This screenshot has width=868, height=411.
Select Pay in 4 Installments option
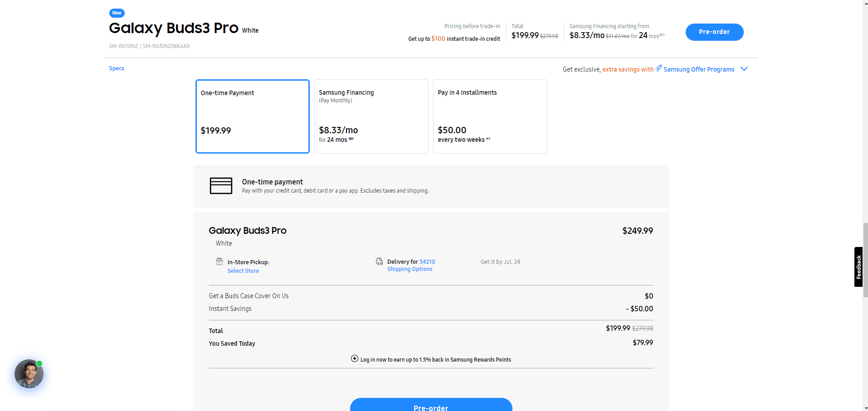(x=490, y=116)
